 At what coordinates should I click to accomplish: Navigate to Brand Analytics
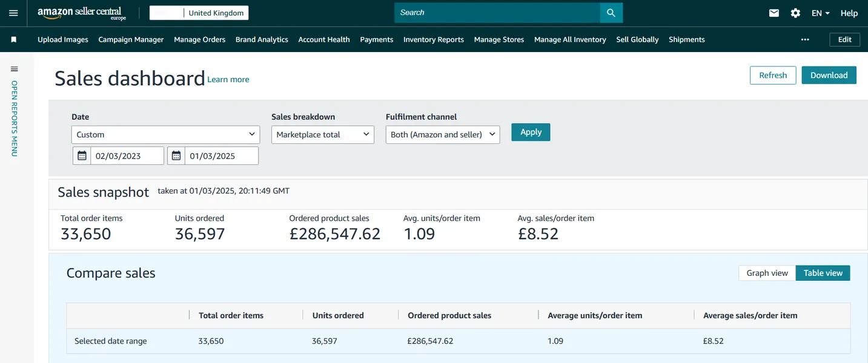262,39
